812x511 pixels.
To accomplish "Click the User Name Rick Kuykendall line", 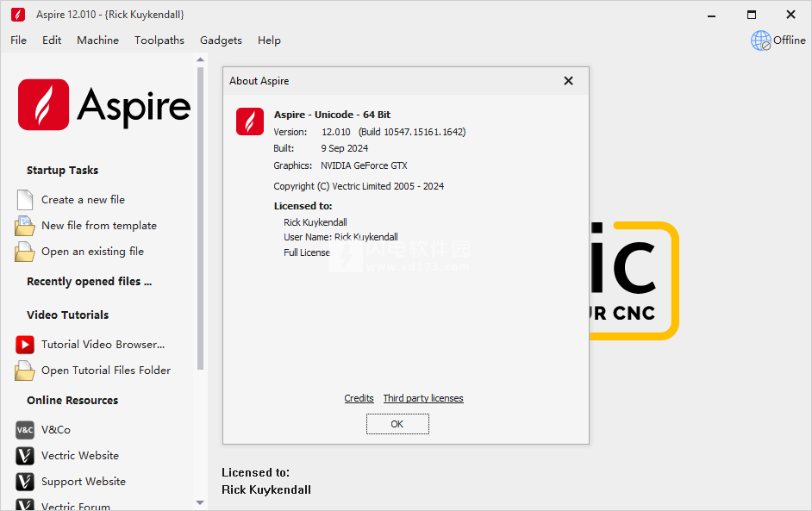I will click(x=340, y=237).
